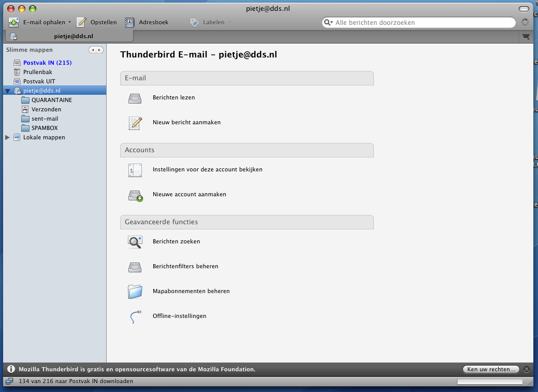Click the Nieuw bericht aanmaken notepad icon
This screenshot has height=392, width=538.
pos(136,123)
